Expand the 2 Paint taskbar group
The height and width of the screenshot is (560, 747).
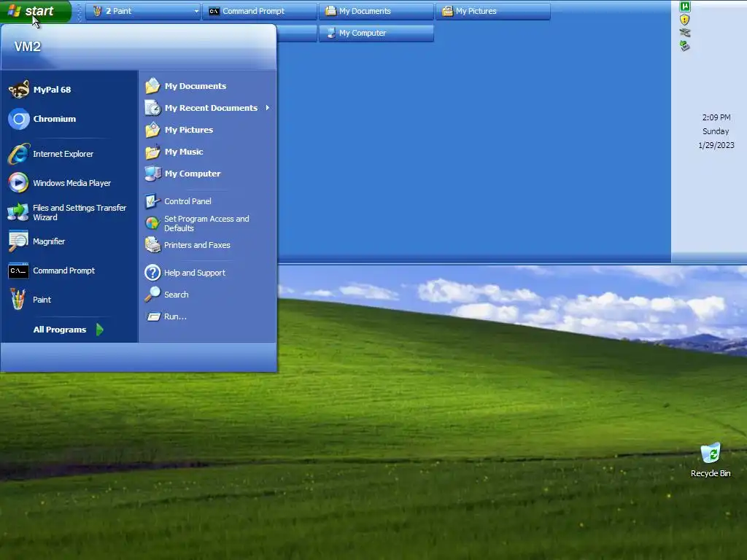click(142, 11)
